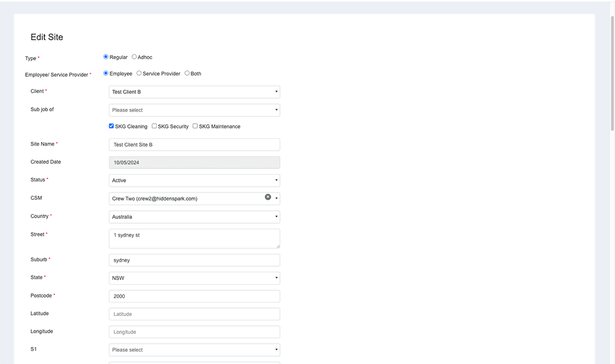Open the S1 dropdown

coord(194,350)
